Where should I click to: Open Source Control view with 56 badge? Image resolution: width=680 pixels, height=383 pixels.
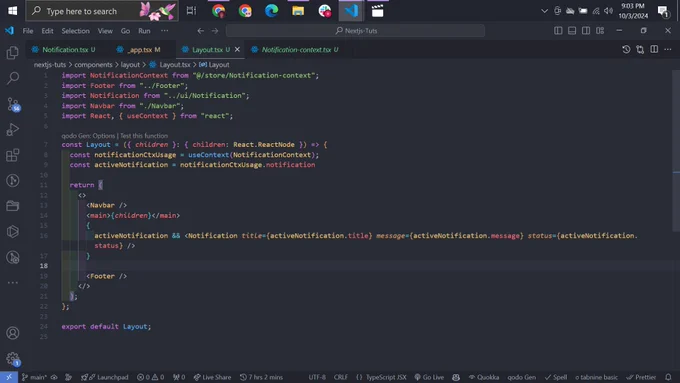click(13, 104)
